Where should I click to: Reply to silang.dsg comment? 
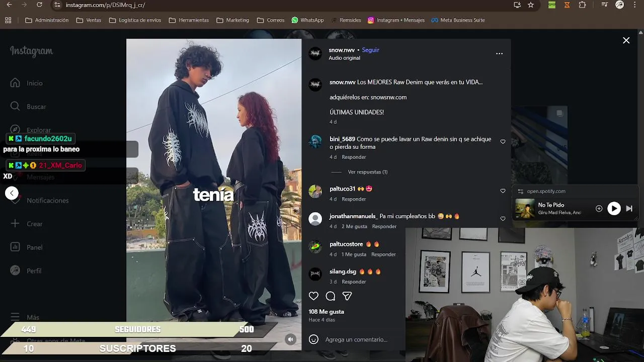click(x=354, y=282)
